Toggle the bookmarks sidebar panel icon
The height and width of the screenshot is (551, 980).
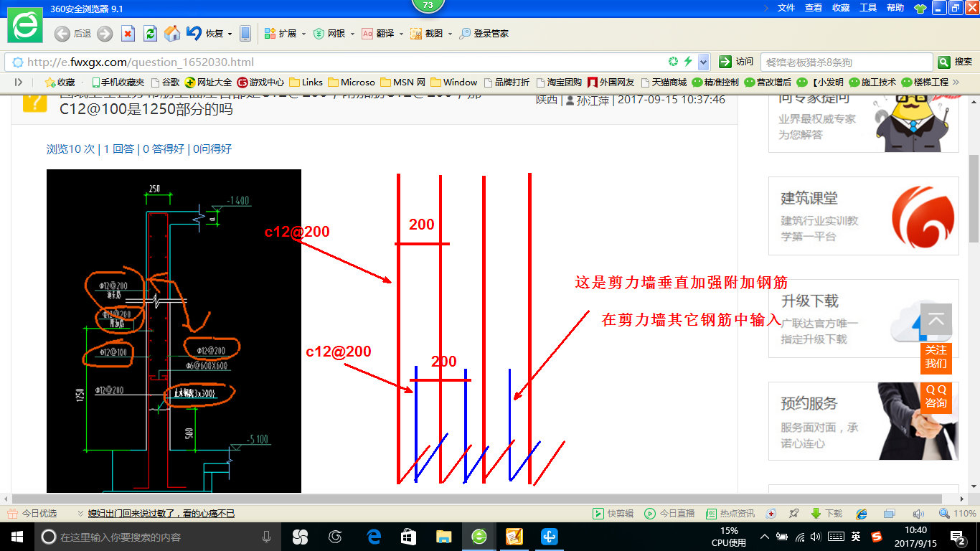point(19,83)
